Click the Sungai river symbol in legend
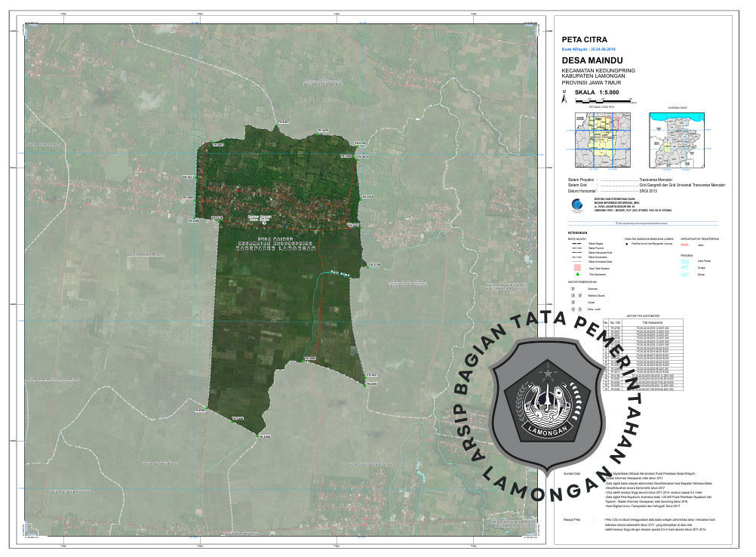This screenshot has height=557, width=756. [685, 266]
